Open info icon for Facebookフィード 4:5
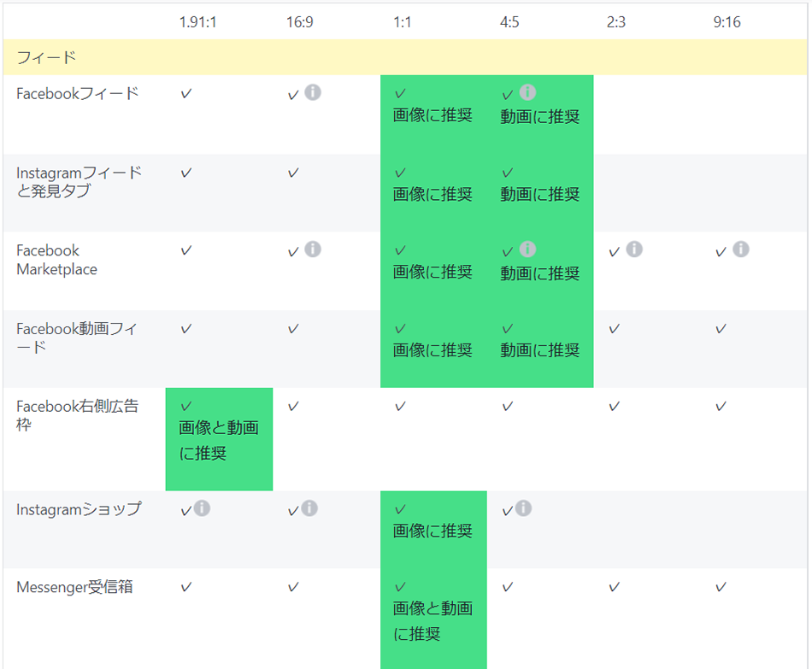This screenshot has width=812, height=669. (527, 92)
